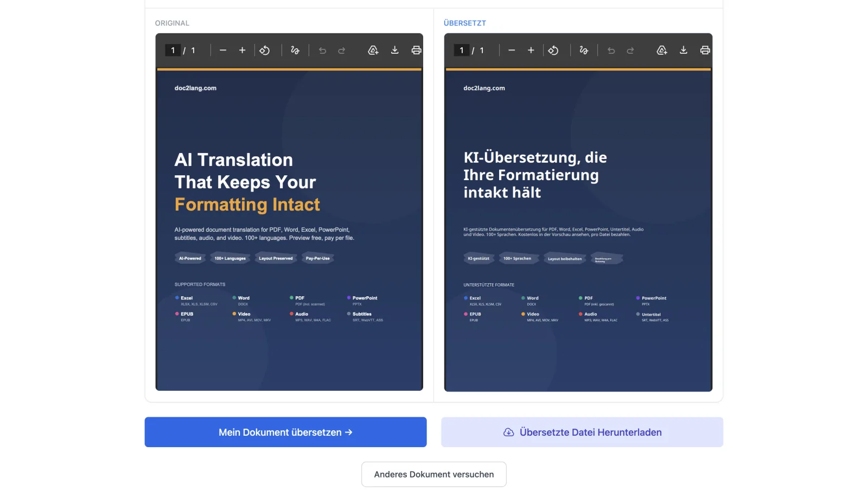
Task: Click '100+ Languages' tag in original page
Action: tap(230, 258)
